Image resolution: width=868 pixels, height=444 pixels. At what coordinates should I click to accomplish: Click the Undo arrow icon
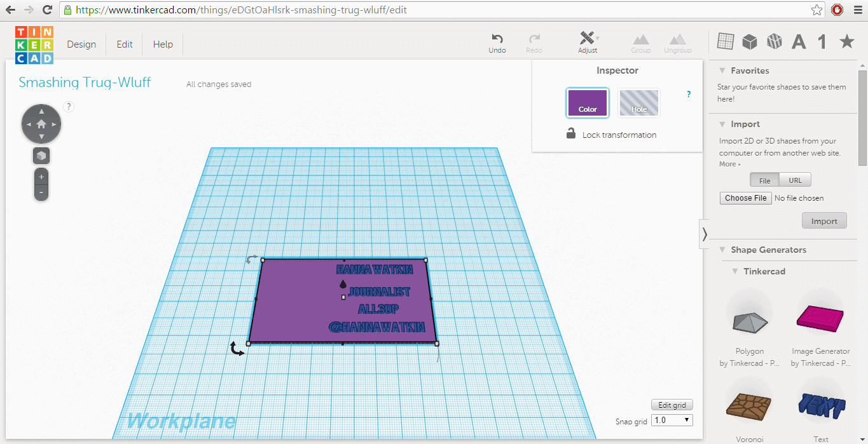[497, 39]
